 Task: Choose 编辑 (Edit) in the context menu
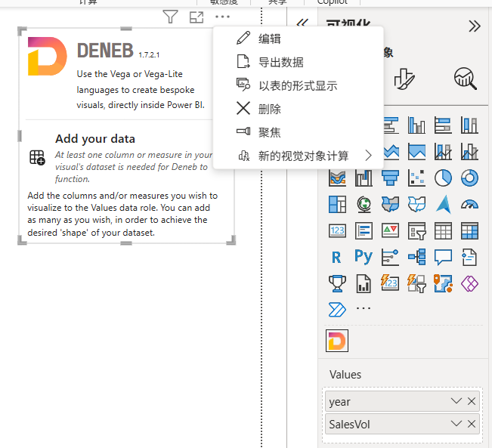coord(298,39)
